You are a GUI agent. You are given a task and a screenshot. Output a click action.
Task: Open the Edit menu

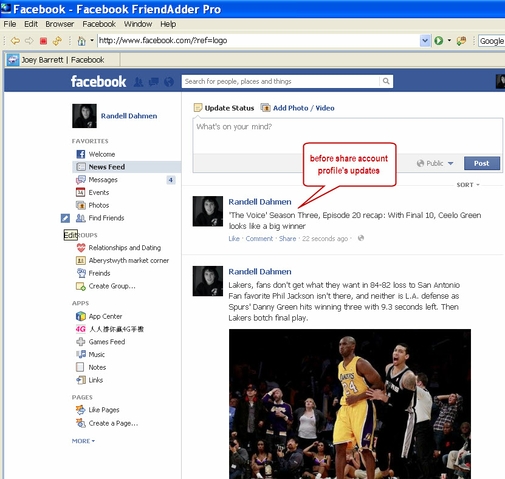point(31,24)
